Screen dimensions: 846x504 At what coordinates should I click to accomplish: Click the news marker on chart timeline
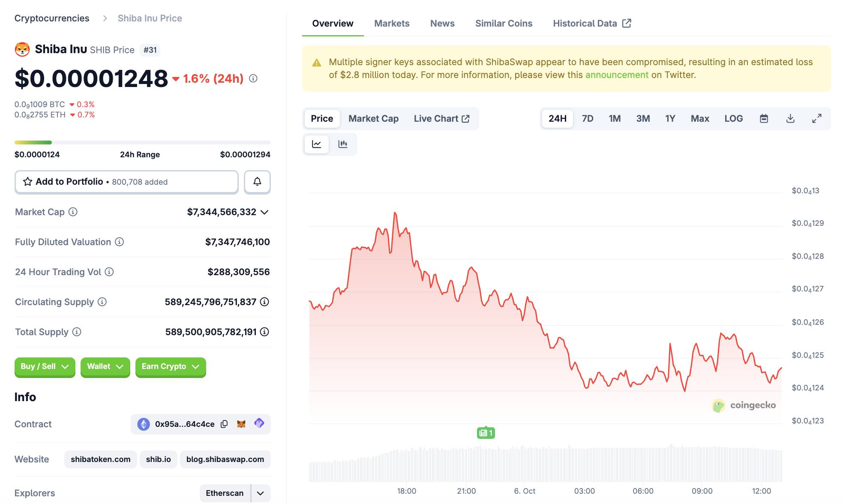point(486,433)
